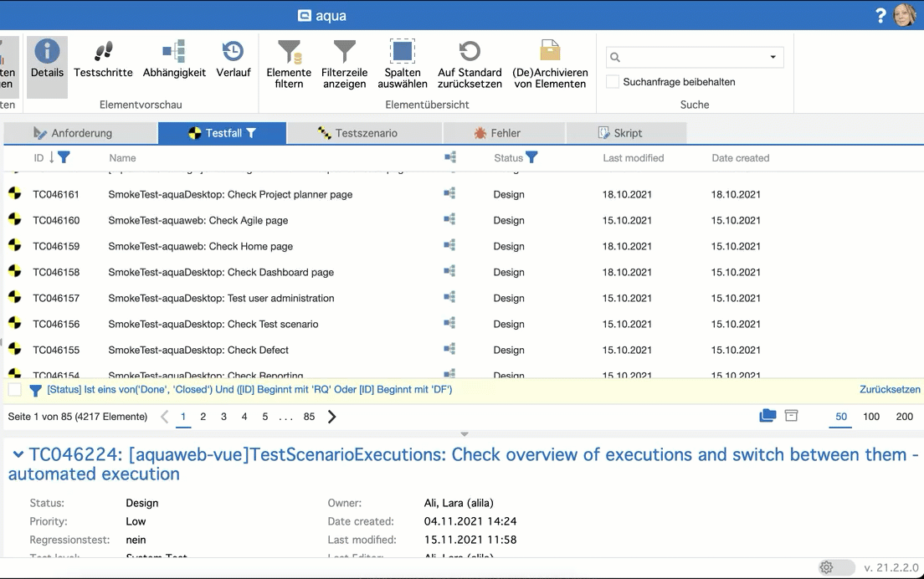
Task: Click dependency icon for TC046156
Action: point(449,323)
